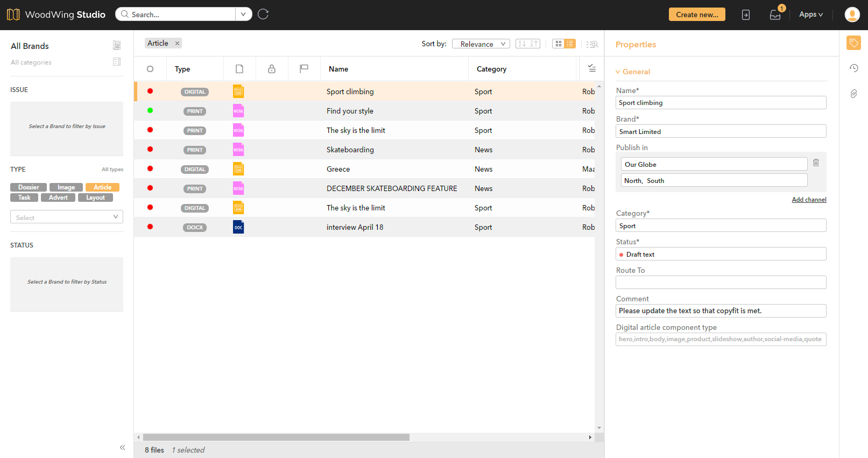Click the Comment text field
This screenshot has height=458, width=868.
721,311
